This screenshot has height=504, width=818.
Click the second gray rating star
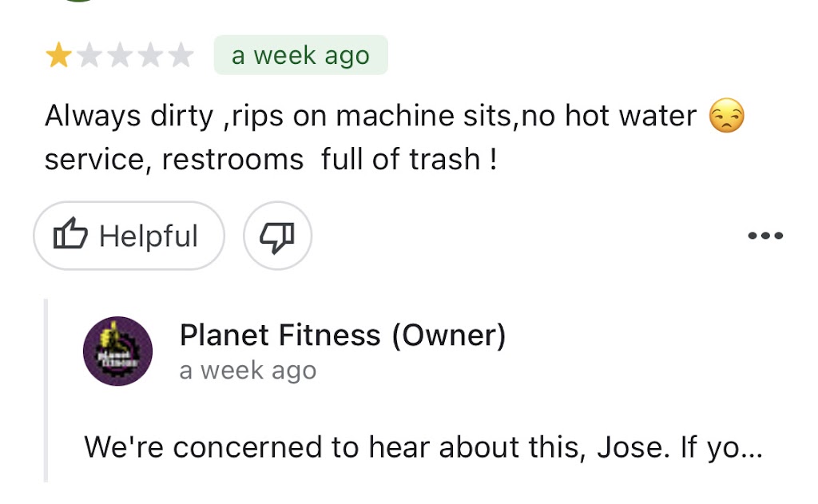click(89, 56)
